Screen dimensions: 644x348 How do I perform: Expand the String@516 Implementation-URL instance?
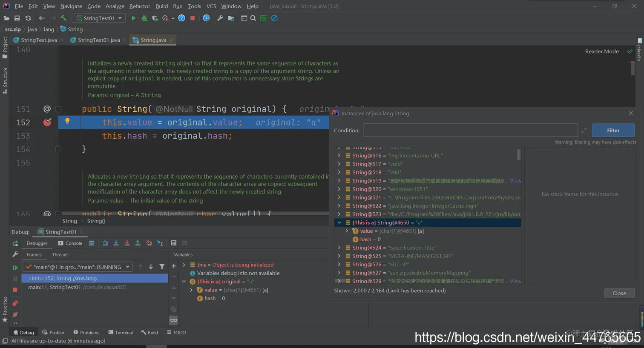(x=339, y=156)
